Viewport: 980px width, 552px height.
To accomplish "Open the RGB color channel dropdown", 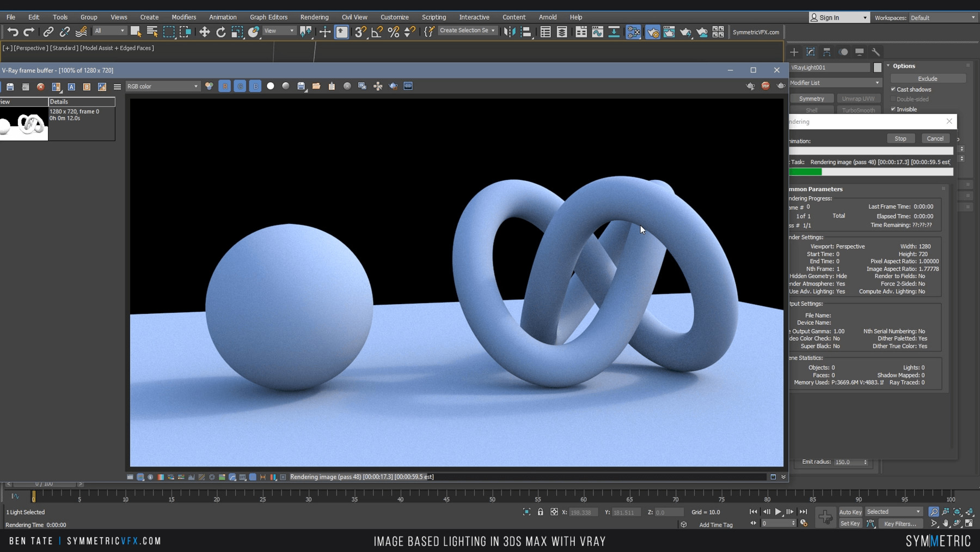I will (163, 86).
